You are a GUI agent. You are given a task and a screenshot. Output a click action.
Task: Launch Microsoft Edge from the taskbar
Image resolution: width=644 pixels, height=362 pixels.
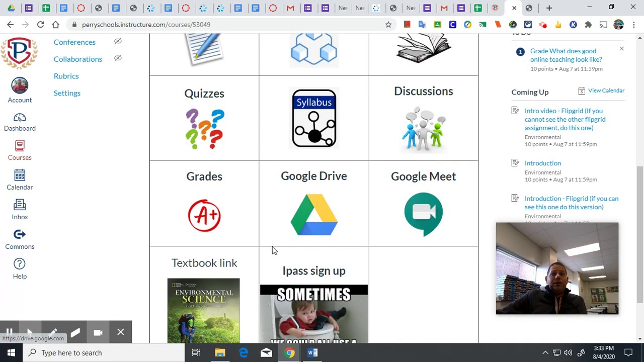(243, 353)
